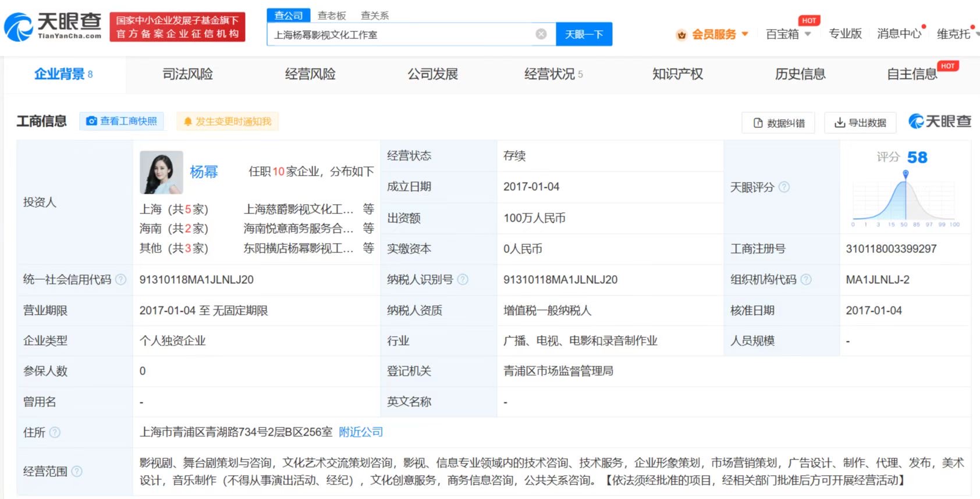Screen dimensions: 980x499
Task: Open the 自主信息 tab
Action: pos(912,74)
